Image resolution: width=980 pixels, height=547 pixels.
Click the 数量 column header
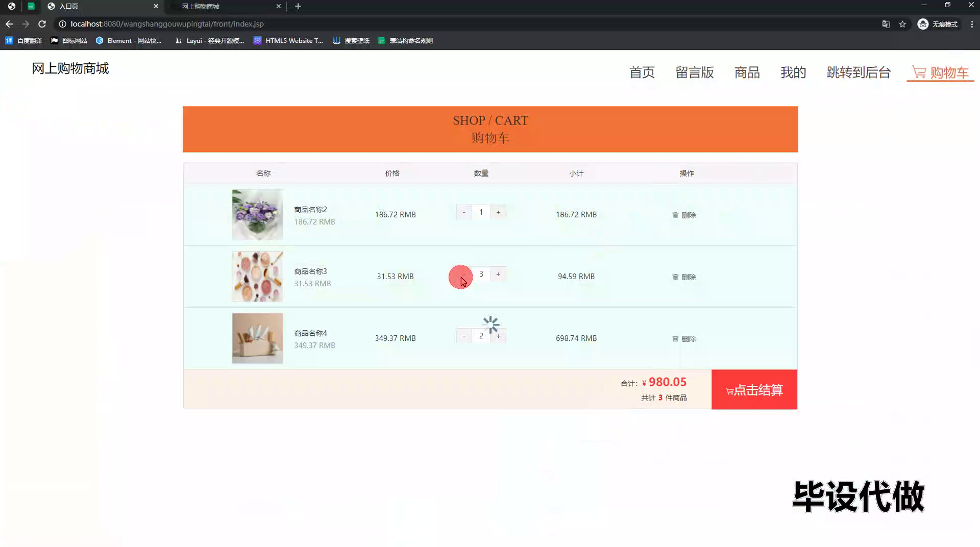click(481, 173)
